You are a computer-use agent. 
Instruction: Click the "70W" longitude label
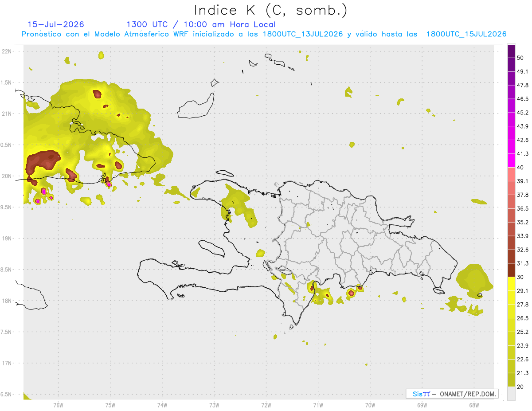pos(370,405)
